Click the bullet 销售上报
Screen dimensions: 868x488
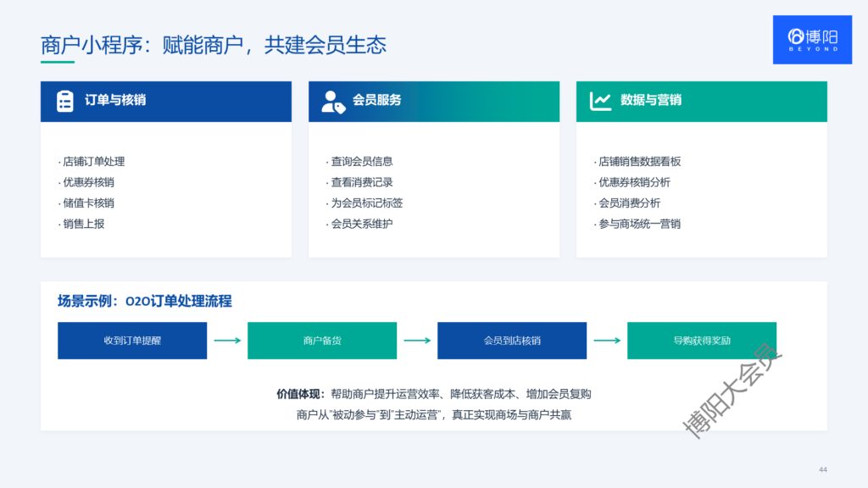81,224
